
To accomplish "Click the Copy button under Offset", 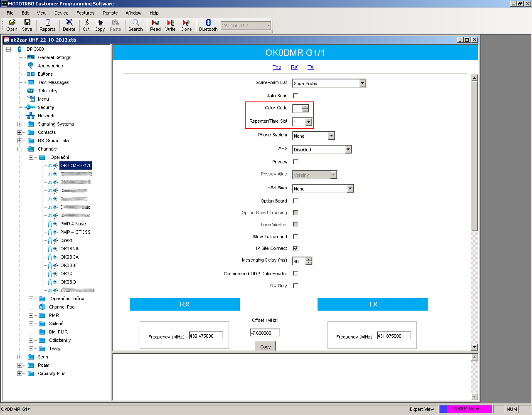I will [x=265, y=346].
